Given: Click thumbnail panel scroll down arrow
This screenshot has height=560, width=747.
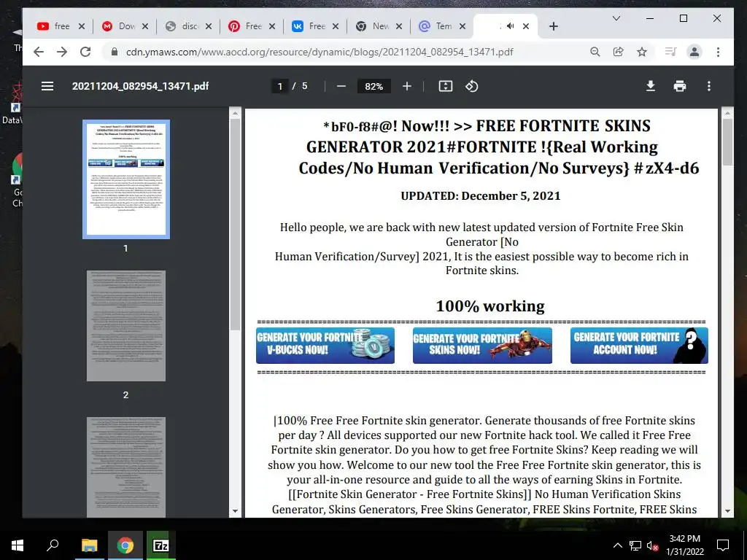Looking at the screenshot, I should click(x=235, y=511).
